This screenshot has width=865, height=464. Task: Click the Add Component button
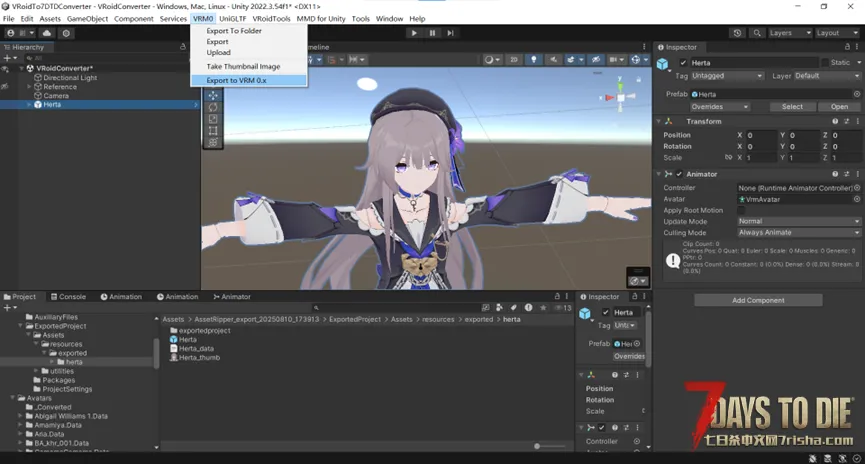pos(758,300)
